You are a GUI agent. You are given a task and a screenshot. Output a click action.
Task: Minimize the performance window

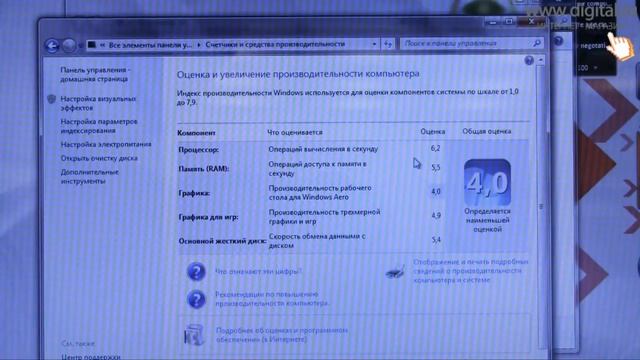coord(493,22)
